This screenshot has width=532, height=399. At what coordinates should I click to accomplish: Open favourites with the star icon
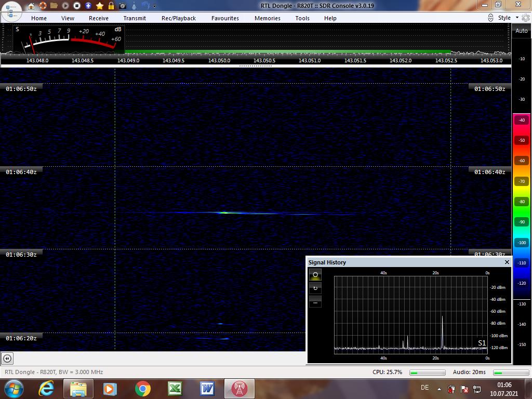[100, 6]
